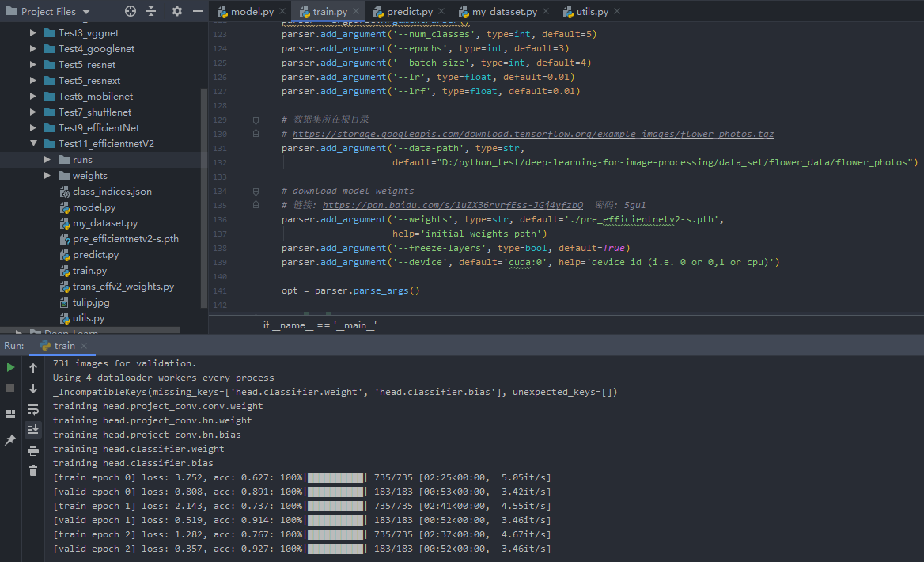The image size is (924, 562).
Task: Rerun the train script with green play icon
Action: tap(10, 367)
